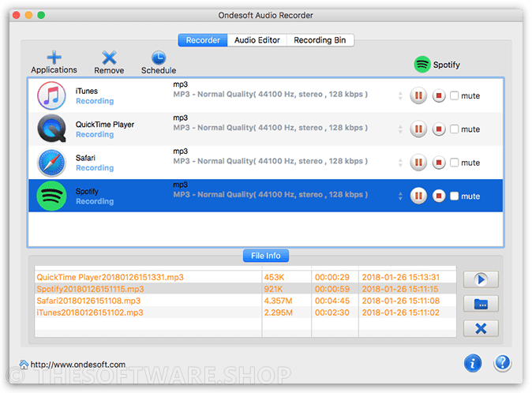Image resolution: width=532 pixels, height=393 pixels.
Task: Open recording folder with folder icon
Action: tap(481, 304)
